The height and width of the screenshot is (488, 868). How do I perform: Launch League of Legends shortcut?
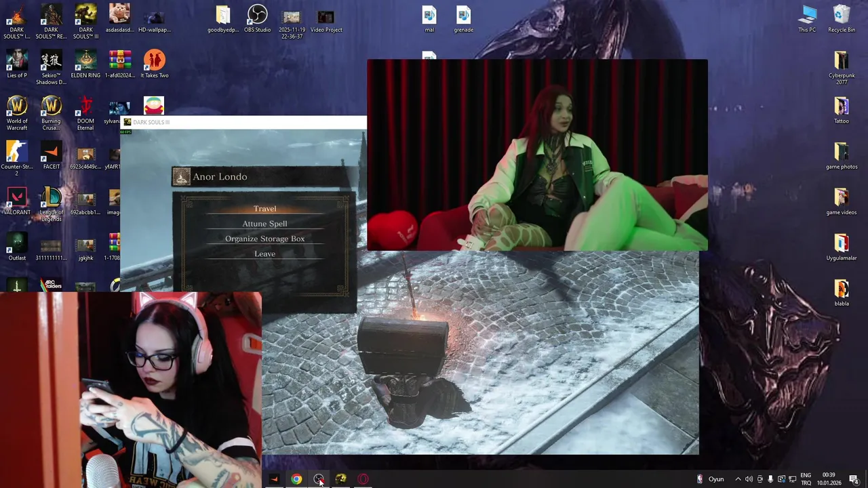coord(51,205)
